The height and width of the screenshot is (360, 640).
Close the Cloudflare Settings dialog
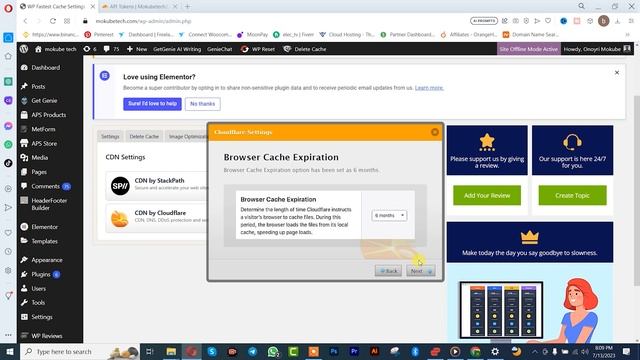(435, 132)
